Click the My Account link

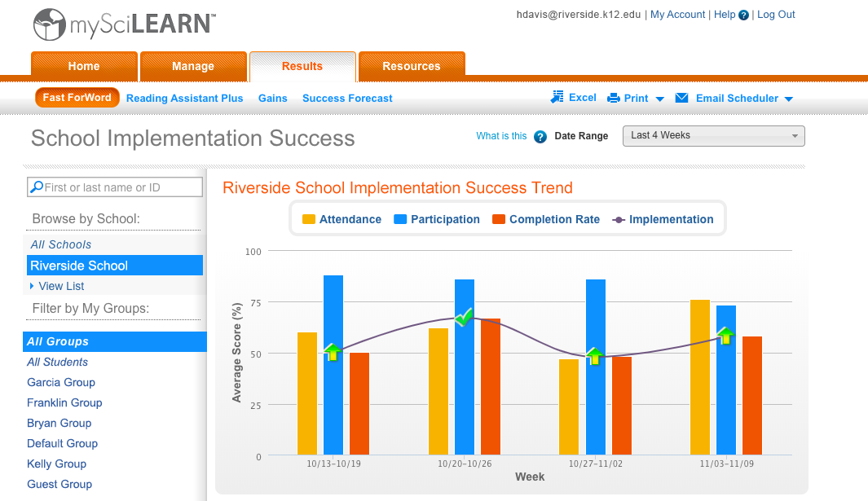click(x=677, y=15)
